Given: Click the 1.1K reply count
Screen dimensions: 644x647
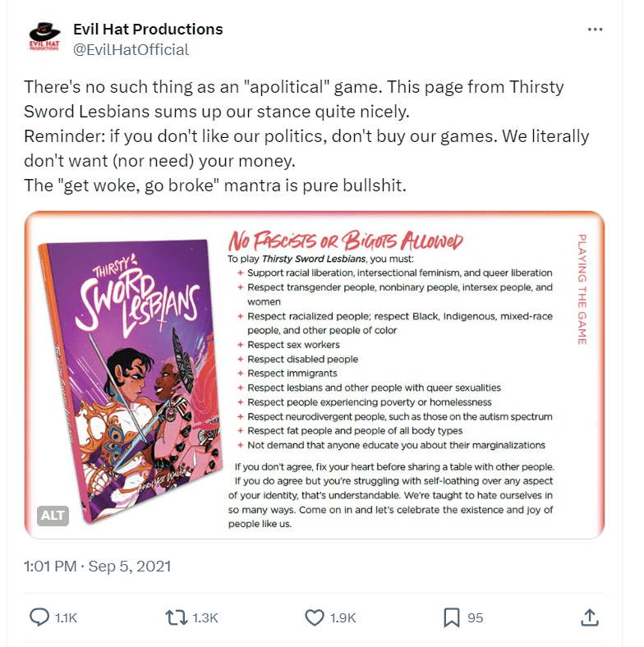Looking at the screenshot, I should coord(66,618).
